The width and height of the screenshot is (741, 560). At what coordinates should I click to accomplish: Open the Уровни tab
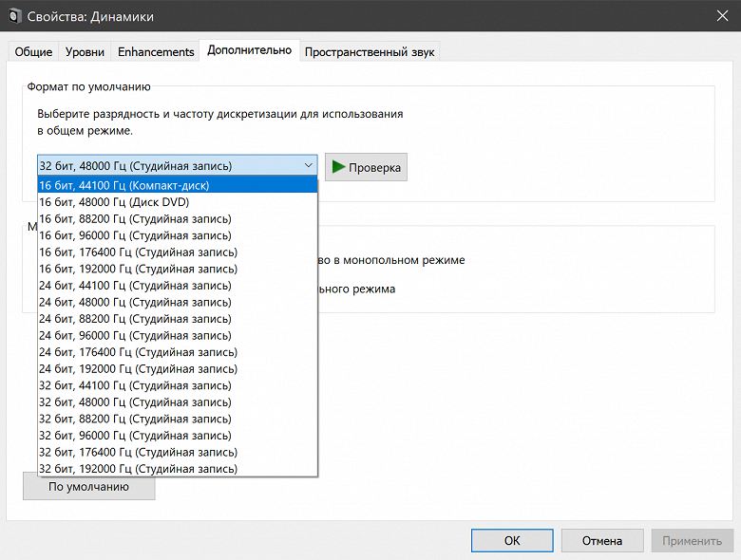[x=85, y=51]
